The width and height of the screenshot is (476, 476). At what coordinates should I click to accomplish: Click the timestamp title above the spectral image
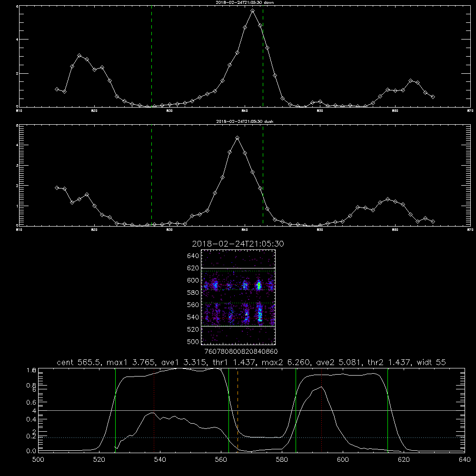tap(238, 244)
